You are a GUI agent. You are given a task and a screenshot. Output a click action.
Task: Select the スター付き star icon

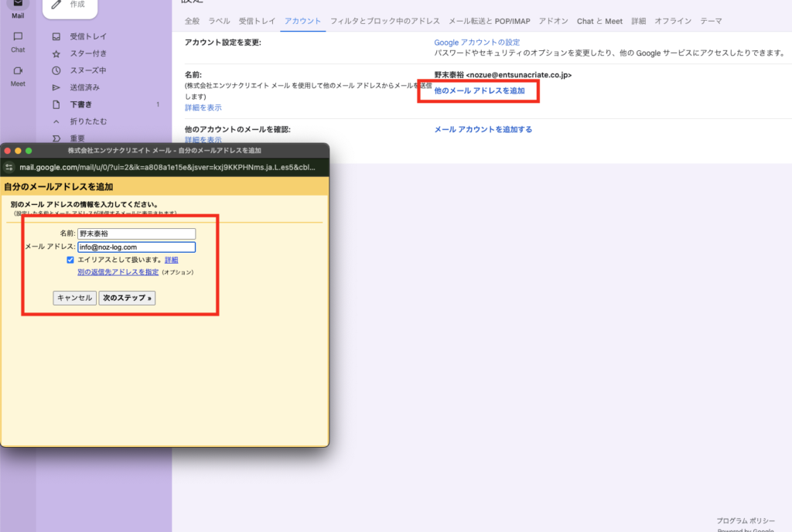(56, 53)
